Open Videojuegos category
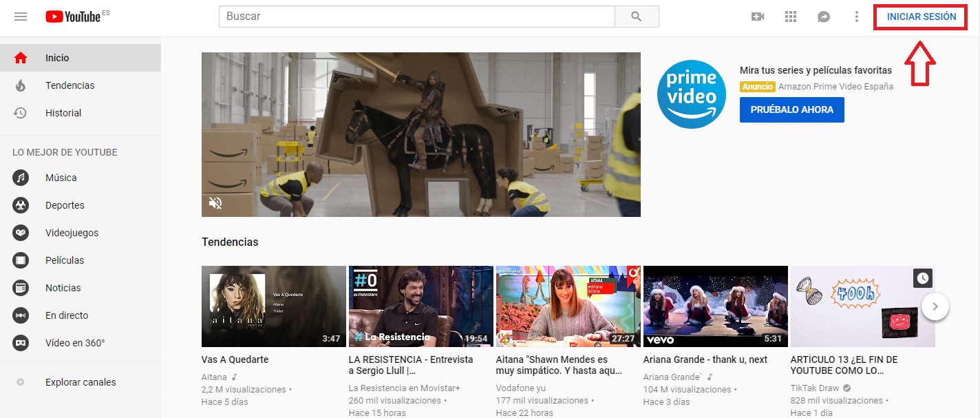 (x=81, y=233)
